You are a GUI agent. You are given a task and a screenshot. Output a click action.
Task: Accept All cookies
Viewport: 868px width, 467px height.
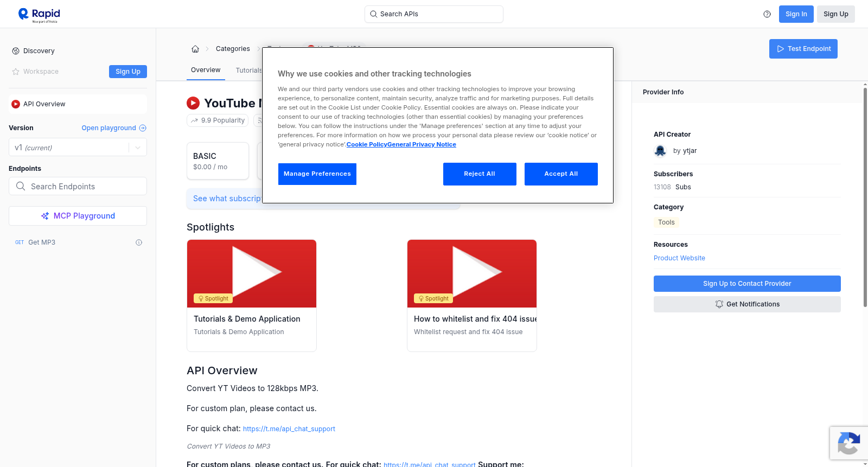(561, 174)
